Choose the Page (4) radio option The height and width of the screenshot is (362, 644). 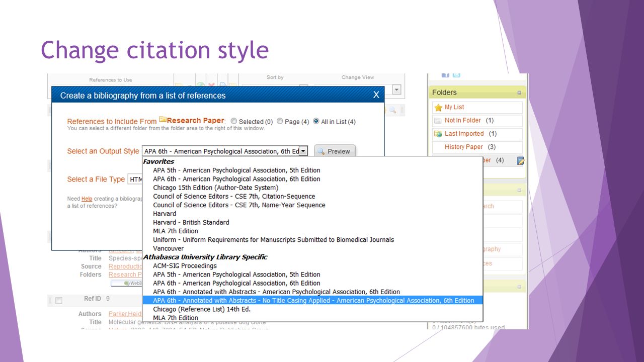click(x=280, y=121)
